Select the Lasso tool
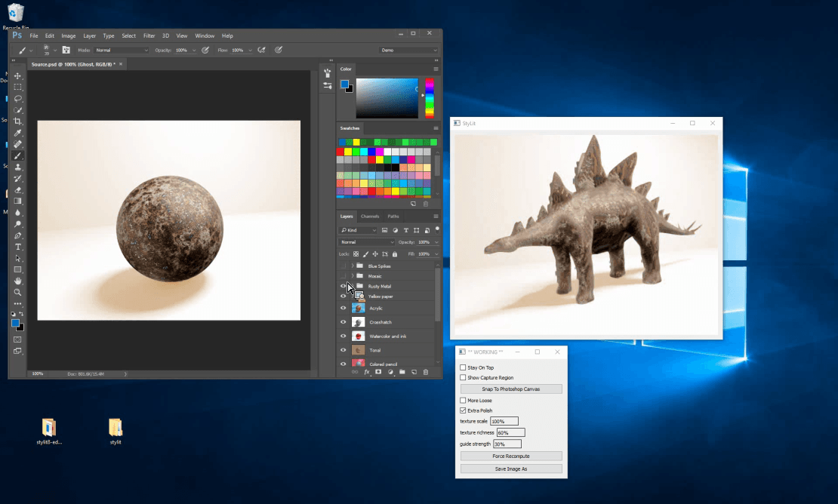 pyautogui.click(x=17, y=99)
